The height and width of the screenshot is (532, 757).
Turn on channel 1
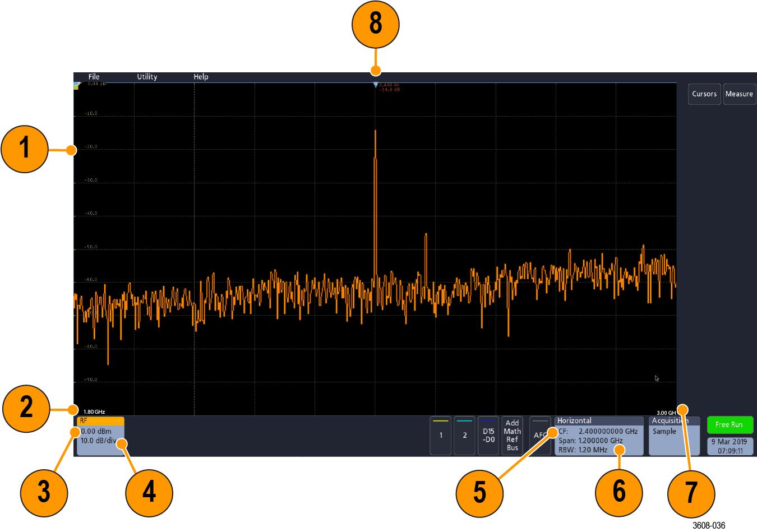(x=441, y=435)
